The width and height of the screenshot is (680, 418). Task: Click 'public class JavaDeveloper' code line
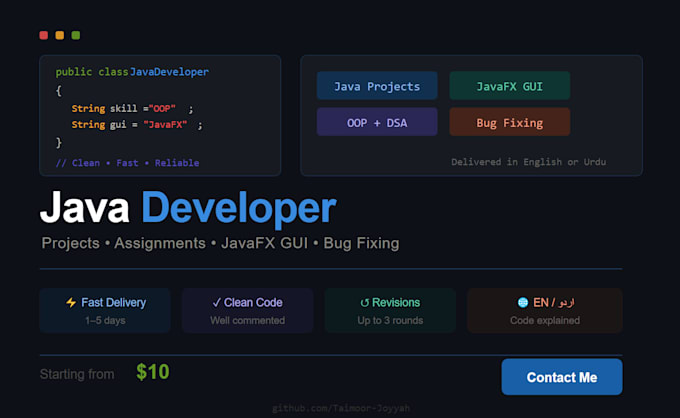[x=132, y=72]
